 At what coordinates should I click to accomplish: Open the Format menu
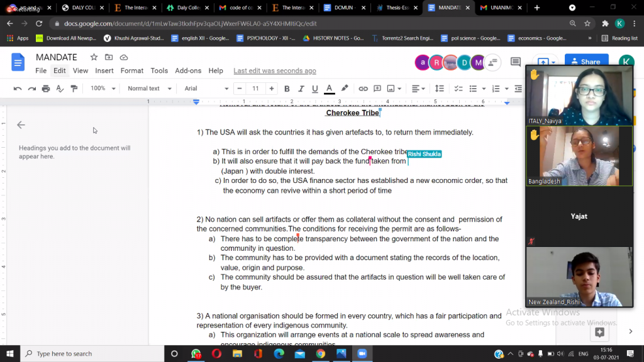(x=132, y=70)
